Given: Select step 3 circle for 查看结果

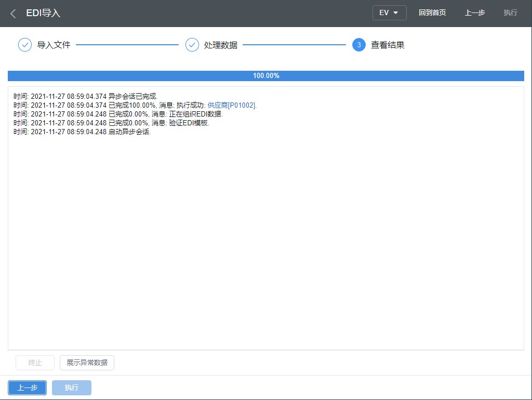Looking at the screenshot, I should pos(359,45).
